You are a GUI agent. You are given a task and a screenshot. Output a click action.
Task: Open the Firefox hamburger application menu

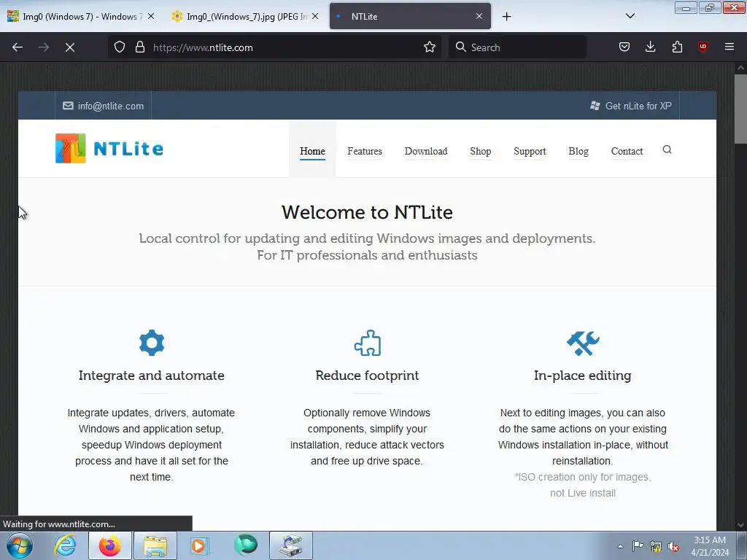(729, 47)
